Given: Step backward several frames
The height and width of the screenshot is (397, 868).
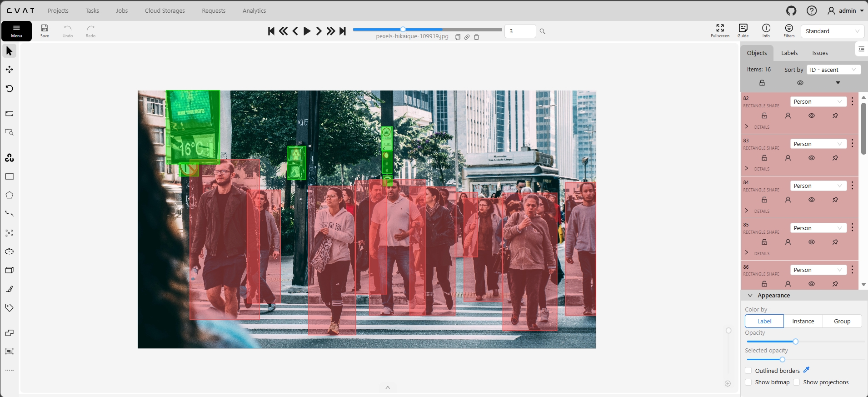Looking at the screenshot, I should [283, 31].
